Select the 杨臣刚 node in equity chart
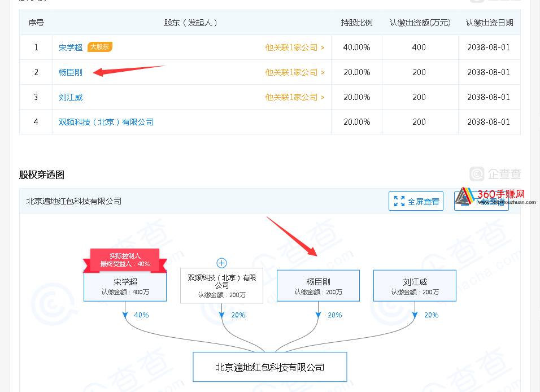 [x=318, y=286]
